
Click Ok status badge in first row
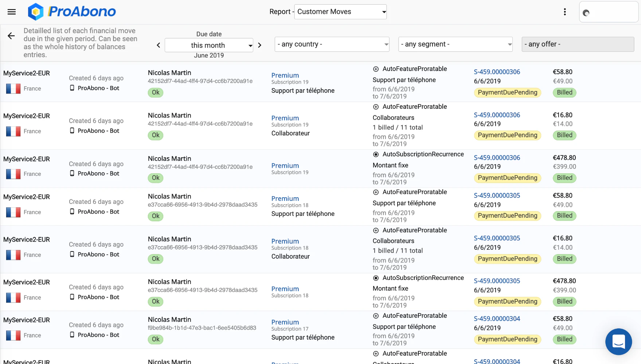pos(156,92)
